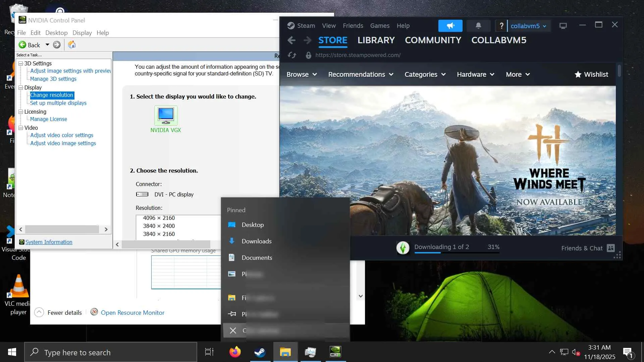Collapse the 3D Settings tree node
The height and width of the screenshot is (362, 644).
coord(21,63)
